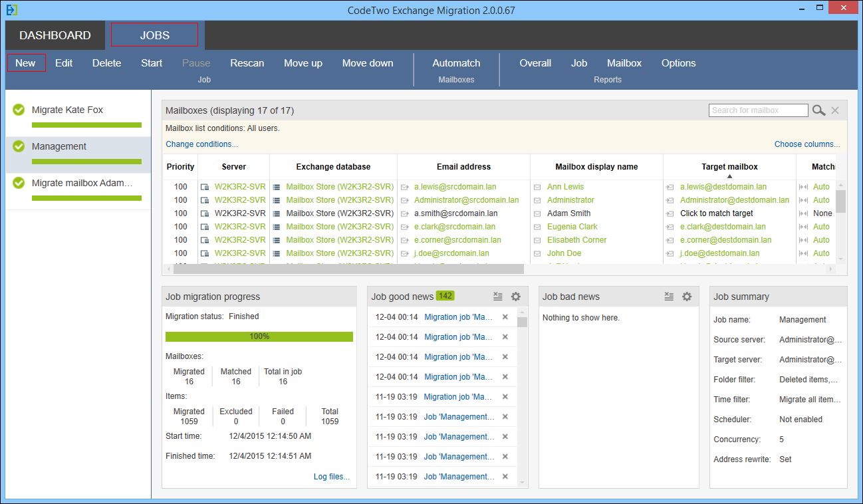Viewport: 863px width, 504px height.
Task: Click match icon beside None in Adam Smith row
Action: pos(803,213)
